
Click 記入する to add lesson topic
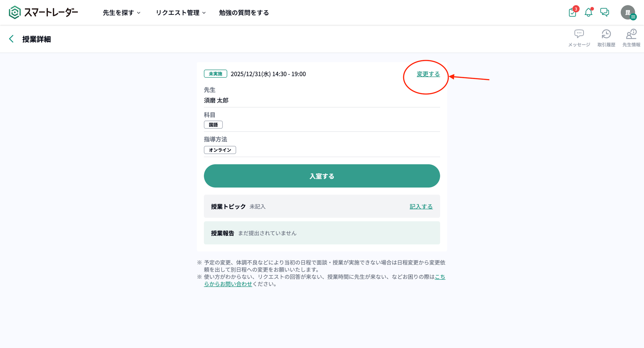coord(421,206)
